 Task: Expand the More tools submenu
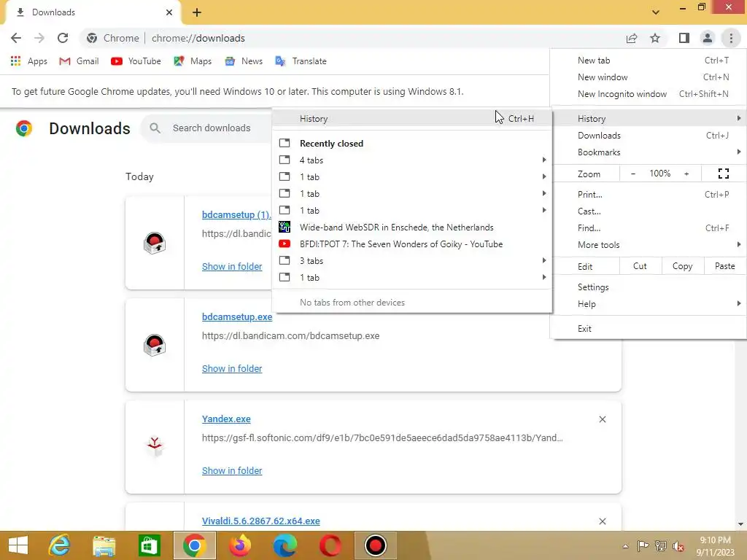click(648, 245)
